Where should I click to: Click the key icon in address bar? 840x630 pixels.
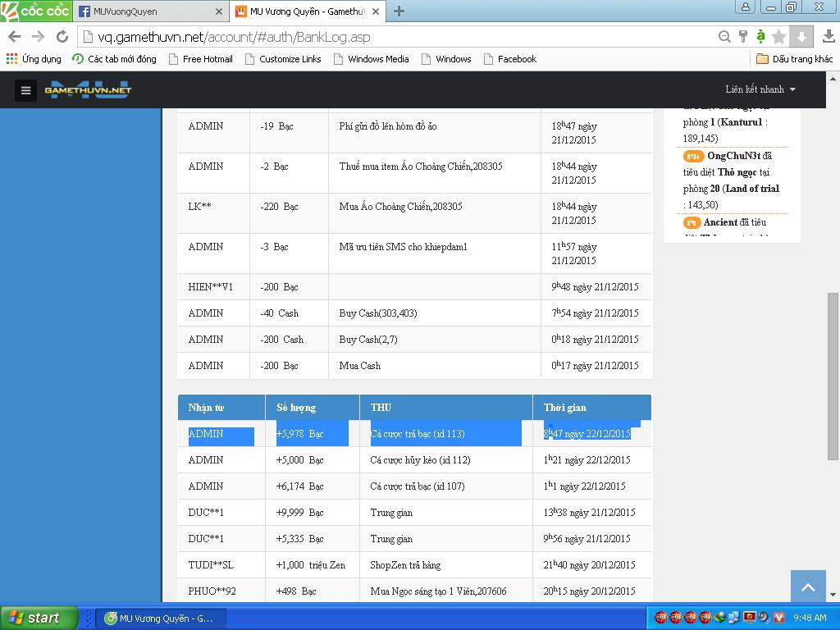742,36
